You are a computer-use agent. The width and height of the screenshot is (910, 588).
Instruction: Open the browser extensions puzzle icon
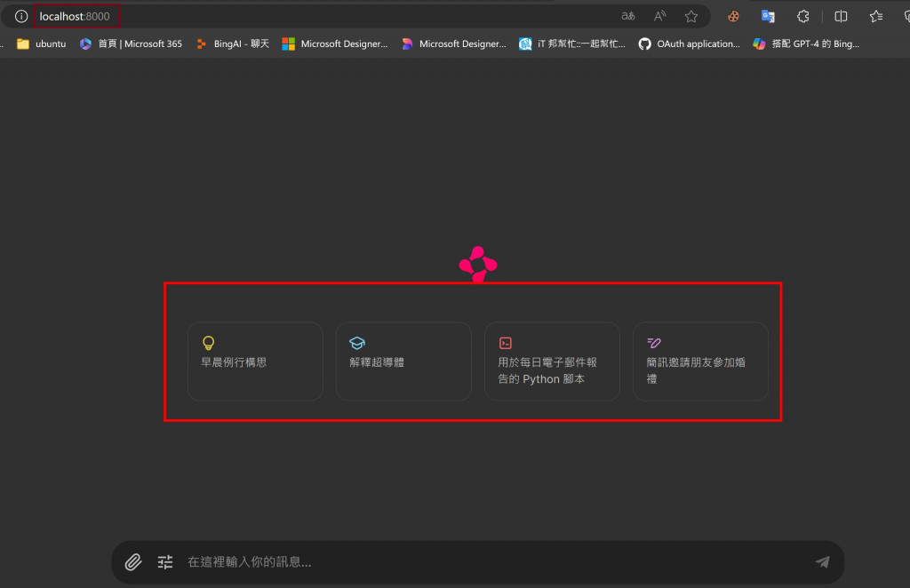coord(803,16)
